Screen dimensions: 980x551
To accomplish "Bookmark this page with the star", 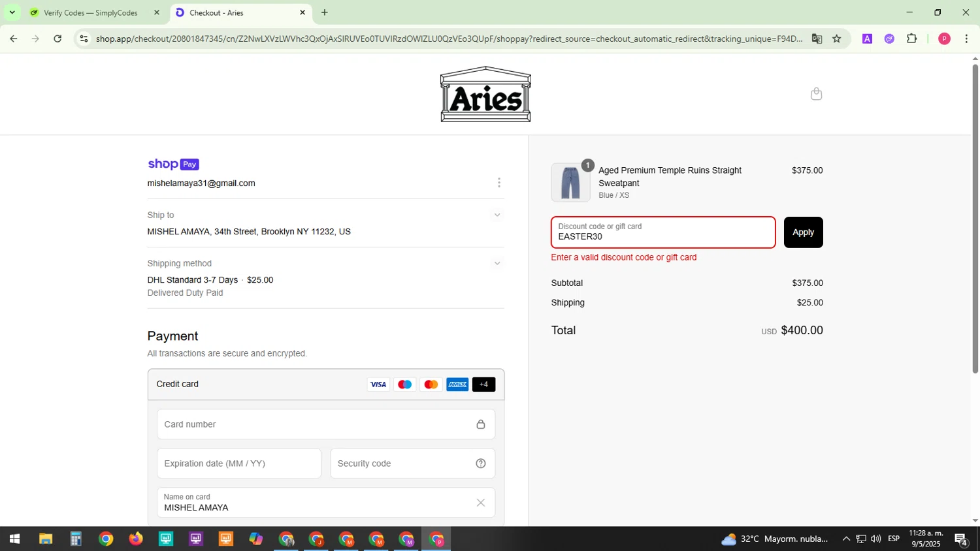I will click(x=837, y=39).
